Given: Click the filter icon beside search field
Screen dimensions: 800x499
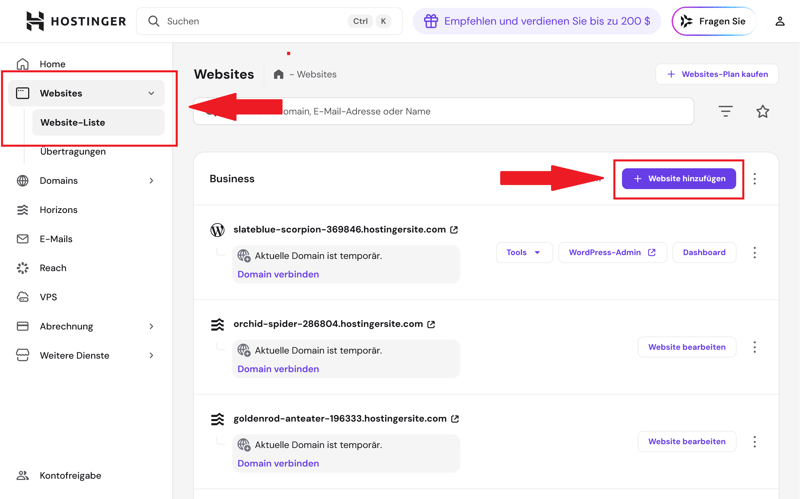Looking at the screenshot, I should [725, 111].
